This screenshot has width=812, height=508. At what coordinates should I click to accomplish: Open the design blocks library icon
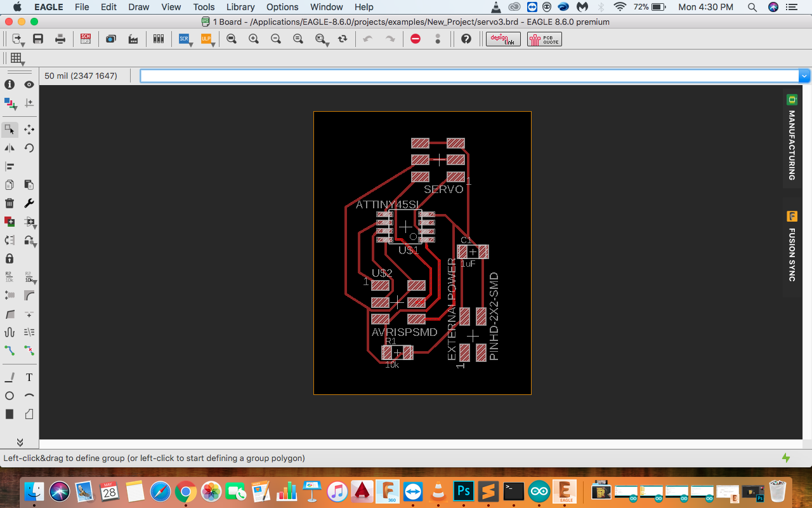pyautogui.click(x=159, y=39)
